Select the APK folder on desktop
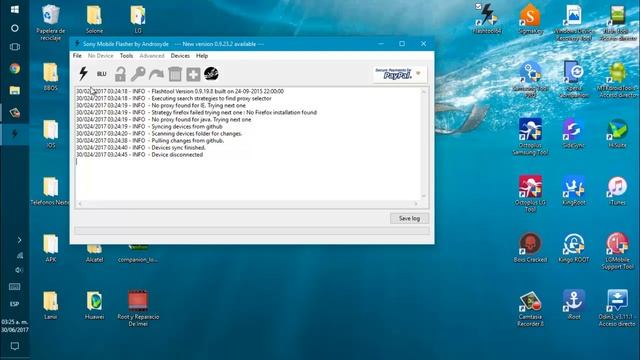The width and height of the screenshot is (640, 360). coord(51,247)
